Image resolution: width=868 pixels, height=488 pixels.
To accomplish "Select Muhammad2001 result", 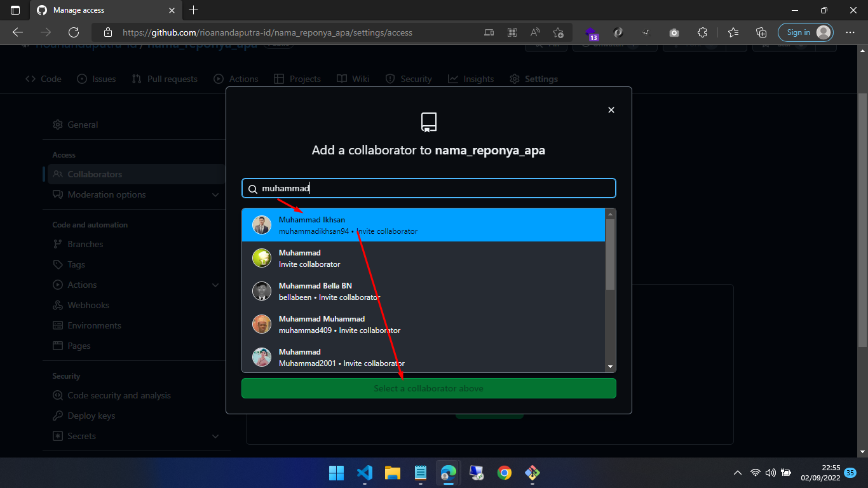I will click(423, 356).
